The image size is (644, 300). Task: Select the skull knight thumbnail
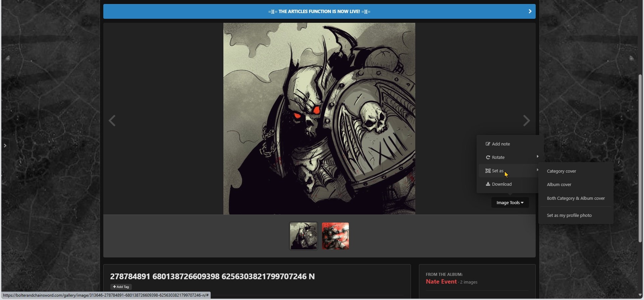[304, 236]
